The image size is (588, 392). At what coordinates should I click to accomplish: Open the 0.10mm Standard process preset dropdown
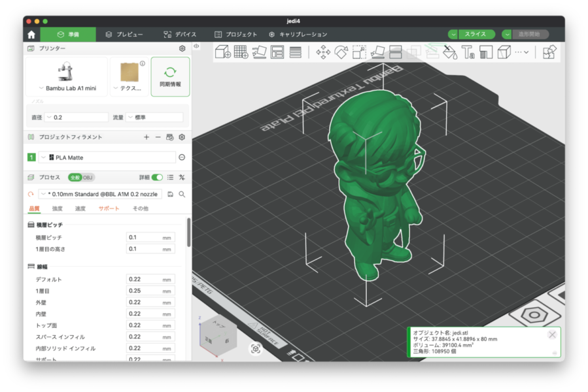click(101, 194)
